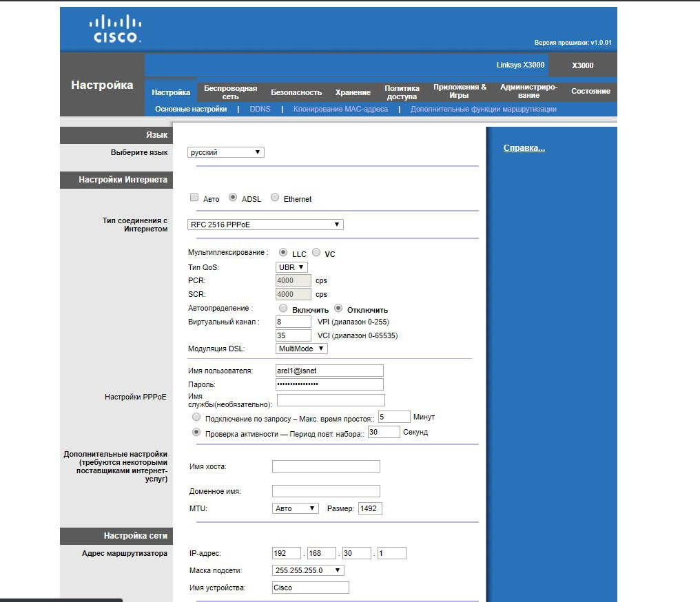Click the IP address first octet 192
The height and width of the screenshot is (602, 700).
[x=287, y=553]
